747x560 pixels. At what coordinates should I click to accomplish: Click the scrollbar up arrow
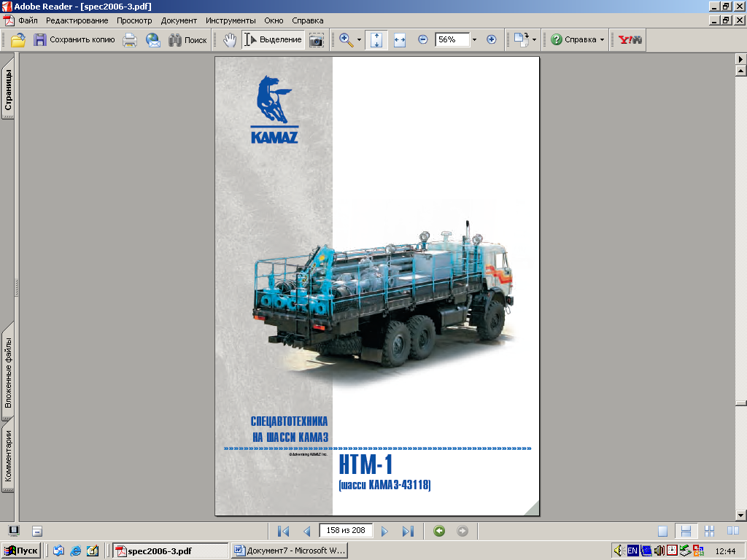[741, 71]
